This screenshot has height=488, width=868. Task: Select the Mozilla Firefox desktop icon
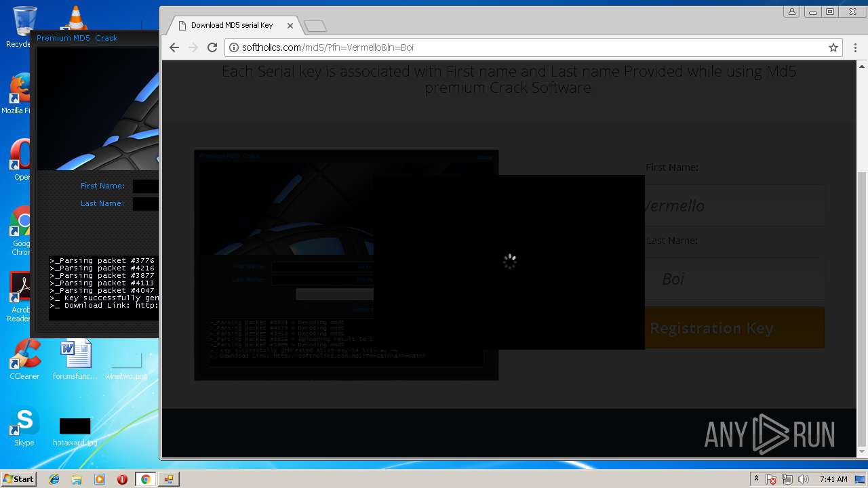18,94
